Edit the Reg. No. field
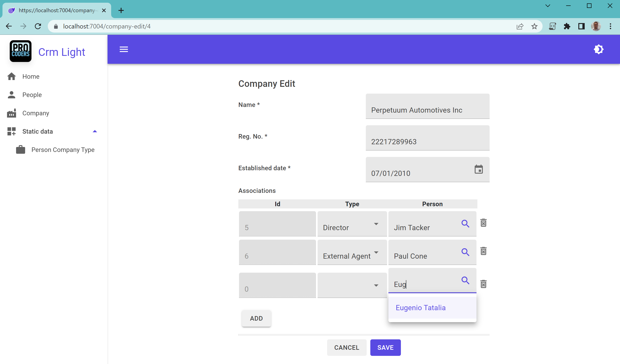 point(427,138)
